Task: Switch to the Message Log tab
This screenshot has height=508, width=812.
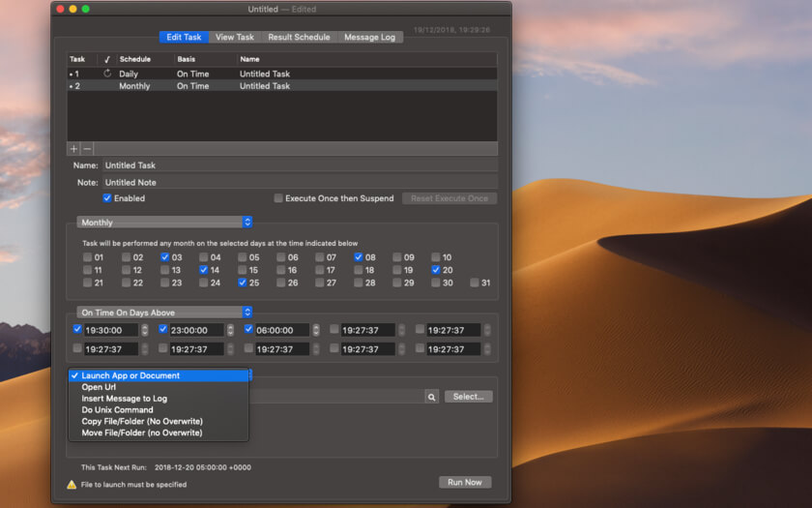Action: (369, 37)
